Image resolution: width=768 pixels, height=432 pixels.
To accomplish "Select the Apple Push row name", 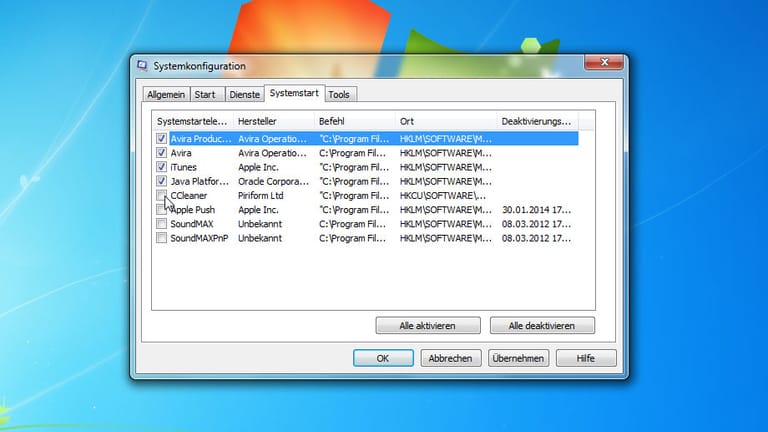I will 193,210.
